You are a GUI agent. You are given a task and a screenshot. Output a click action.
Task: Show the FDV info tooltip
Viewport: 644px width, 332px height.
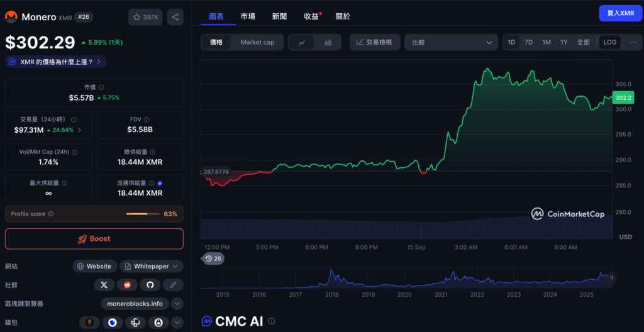(147, 119)
